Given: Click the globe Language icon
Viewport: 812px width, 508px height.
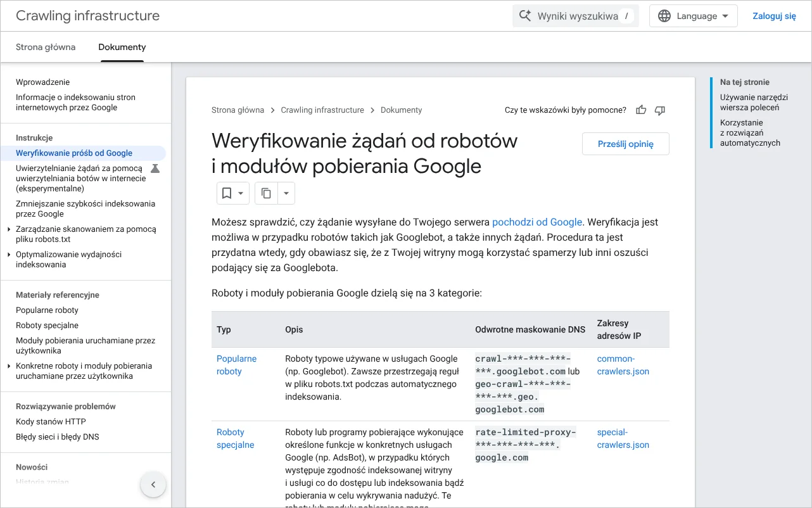Looking at the screenshot, I should [x=664, y=16].
